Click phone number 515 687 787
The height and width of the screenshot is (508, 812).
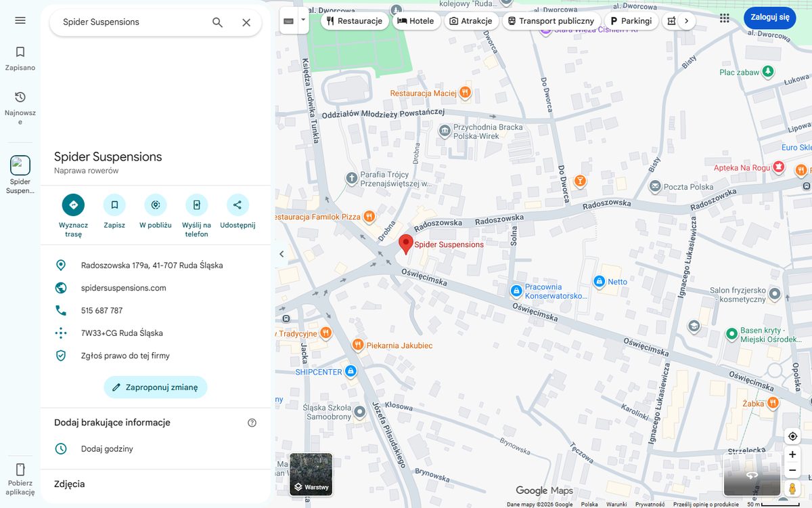coord(156,310)
